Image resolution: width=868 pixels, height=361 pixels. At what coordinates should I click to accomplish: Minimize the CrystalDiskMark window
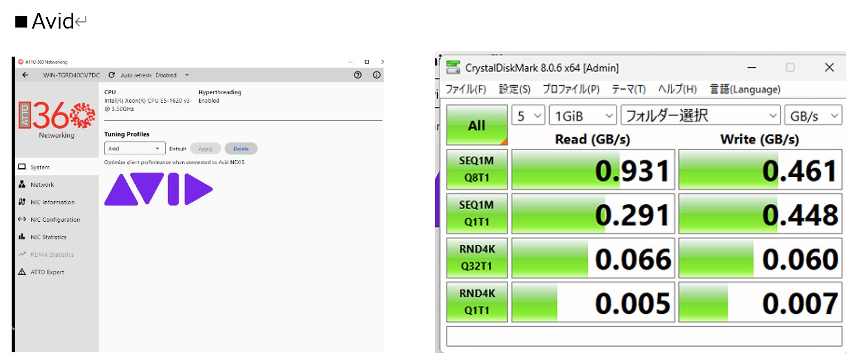751,67
